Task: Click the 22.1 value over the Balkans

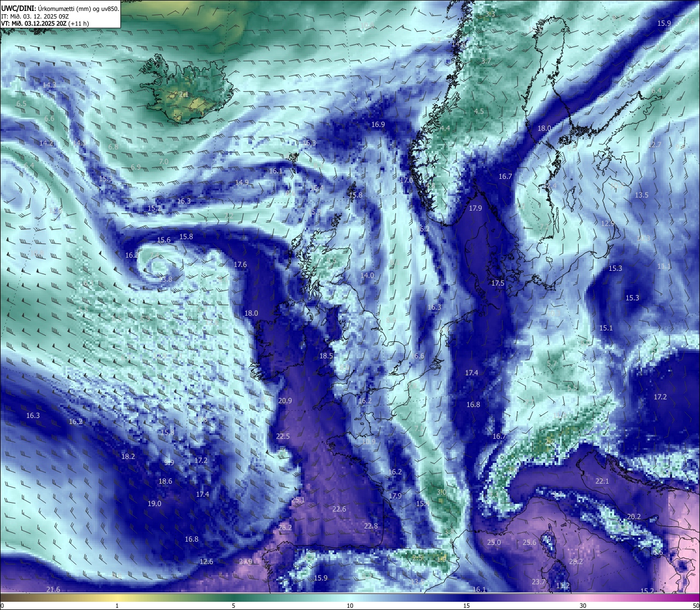Action: 602,481
